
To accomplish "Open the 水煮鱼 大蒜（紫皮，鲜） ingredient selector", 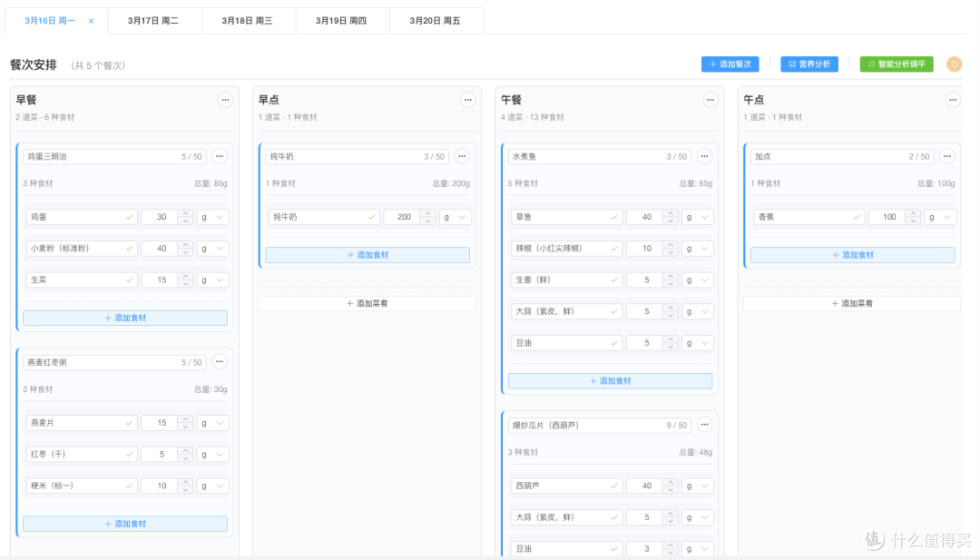I will coord(566,311).
